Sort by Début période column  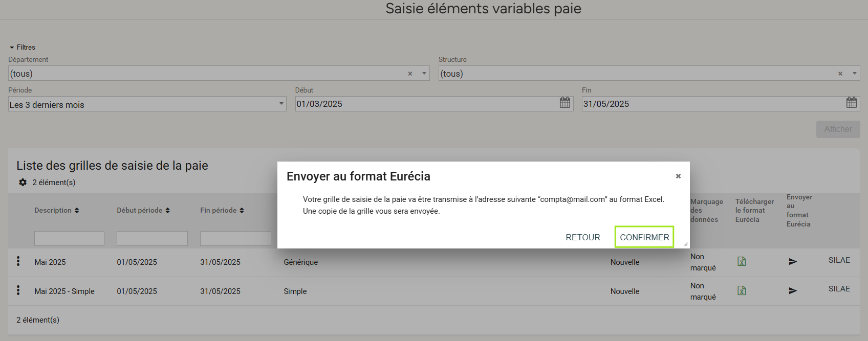pyautogui.click(x=143, y=210)
